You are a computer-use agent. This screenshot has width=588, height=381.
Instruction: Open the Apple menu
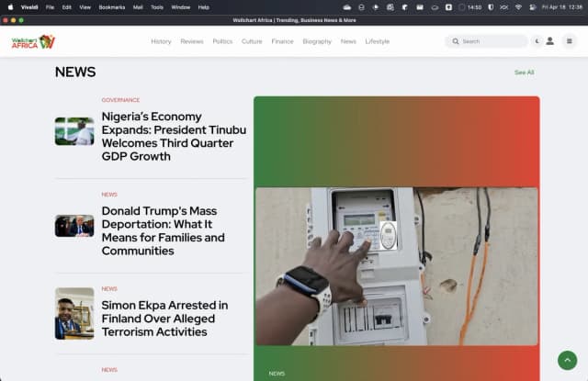(x=11, y=6)
